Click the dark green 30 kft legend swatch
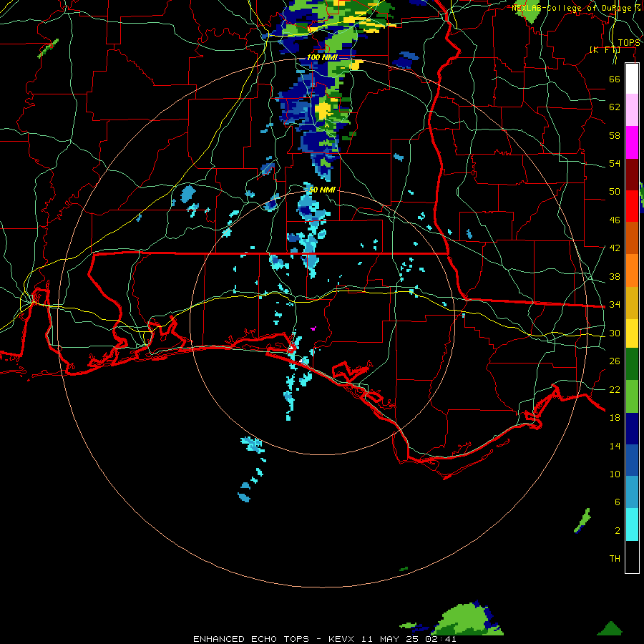Image resolution: width=644 pixels, height=644 pixels. coord(632,364)
